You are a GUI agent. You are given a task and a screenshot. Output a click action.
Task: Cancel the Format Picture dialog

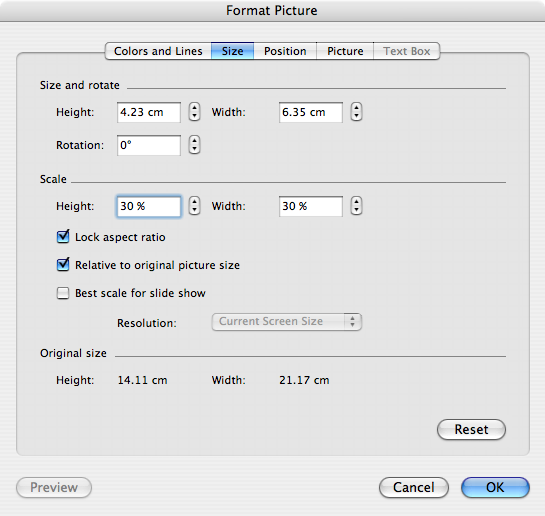coord(414,487)
